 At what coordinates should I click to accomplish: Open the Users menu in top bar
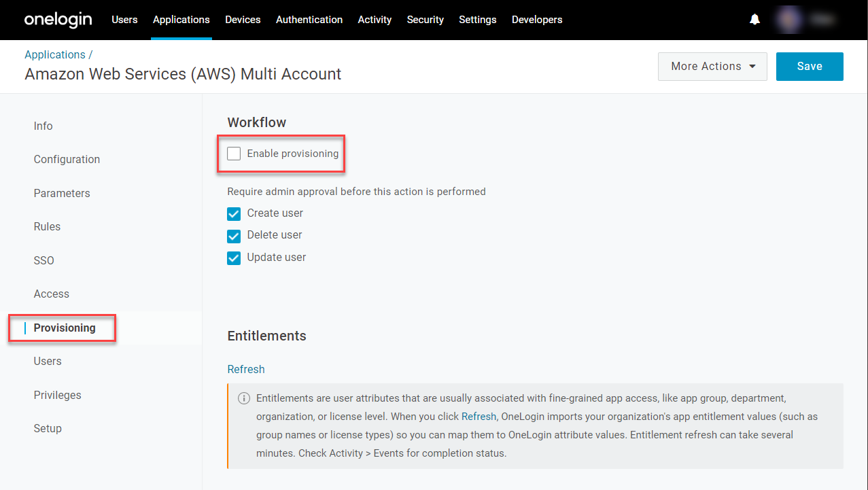click(124, 20)
